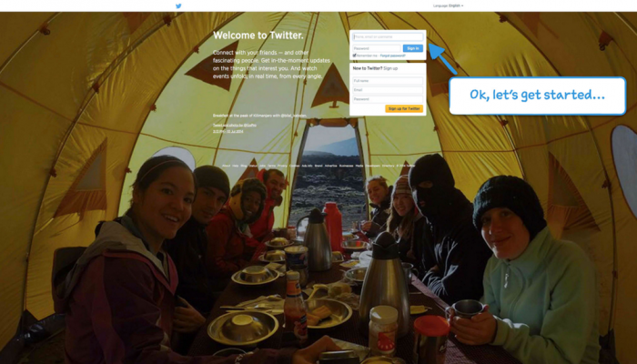Open the Privacy footer link
The height and width of the screenshot is (364, 637).
click(282, 166)
